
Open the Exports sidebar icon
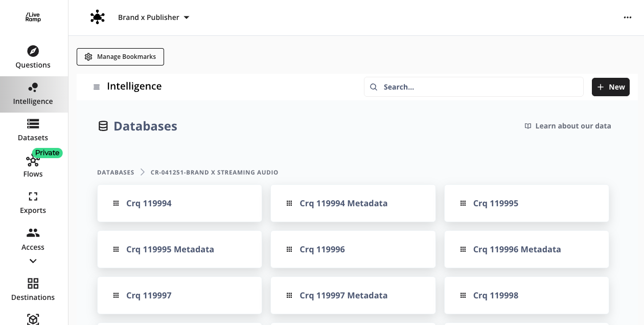pos(33,197)
